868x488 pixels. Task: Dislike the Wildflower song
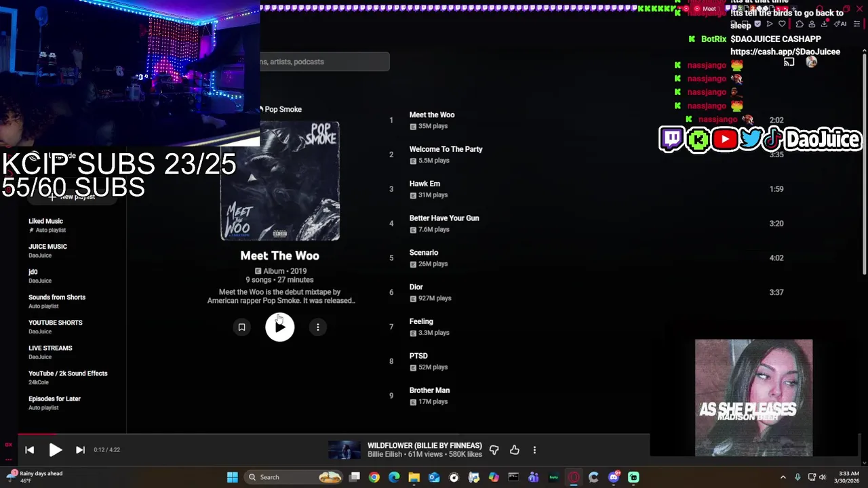pos(494,450)
